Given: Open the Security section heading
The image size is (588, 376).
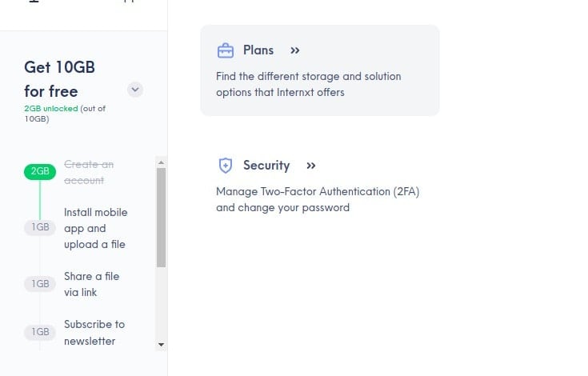Looking at the screenshot, I should [x=266, y=166].
